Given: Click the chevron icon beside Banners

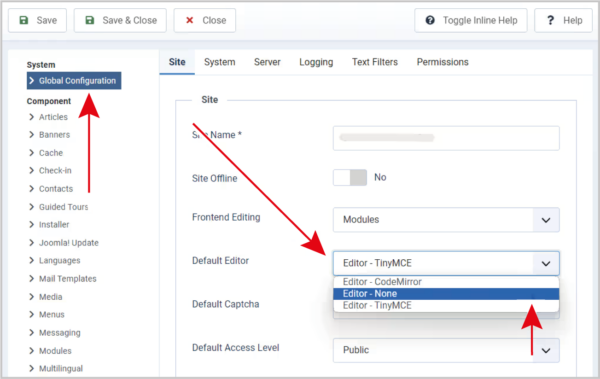Looking at the screenshot, I should 31,135.
